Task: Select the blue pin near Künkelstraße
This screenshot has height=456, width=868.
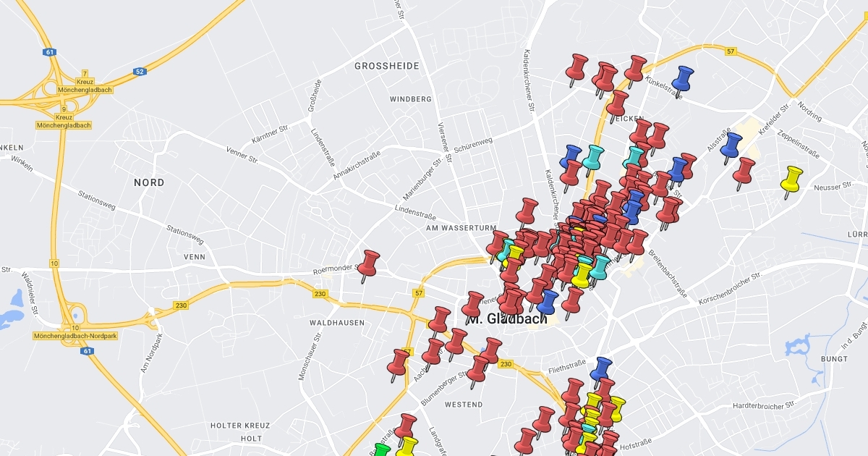Action: point(681,78)
